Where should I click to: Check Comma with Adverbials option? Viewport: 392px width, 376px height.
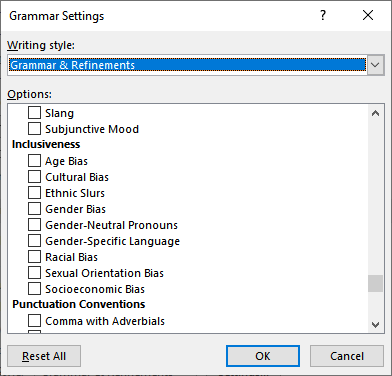(x=34, y=321)
